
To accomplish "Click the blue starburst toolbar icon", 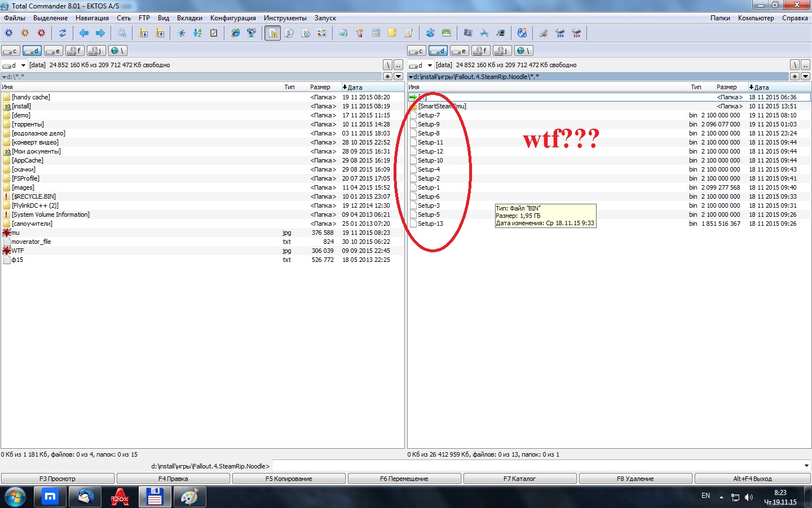I will tap(181, 33).
